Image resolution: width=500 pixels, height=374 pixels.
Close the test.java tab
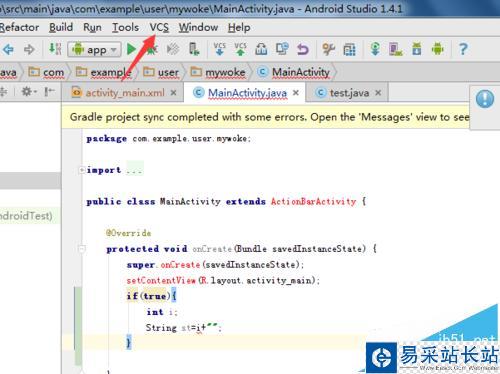pyautogui.click(x=378, y=93)
